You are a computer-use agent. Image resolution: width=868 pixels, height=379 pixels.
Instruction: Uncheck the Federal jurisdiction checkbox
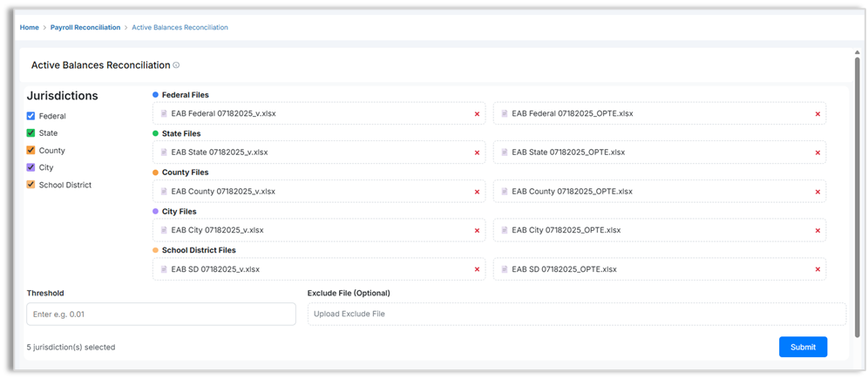pyautogui.click(x=31, y=116)
